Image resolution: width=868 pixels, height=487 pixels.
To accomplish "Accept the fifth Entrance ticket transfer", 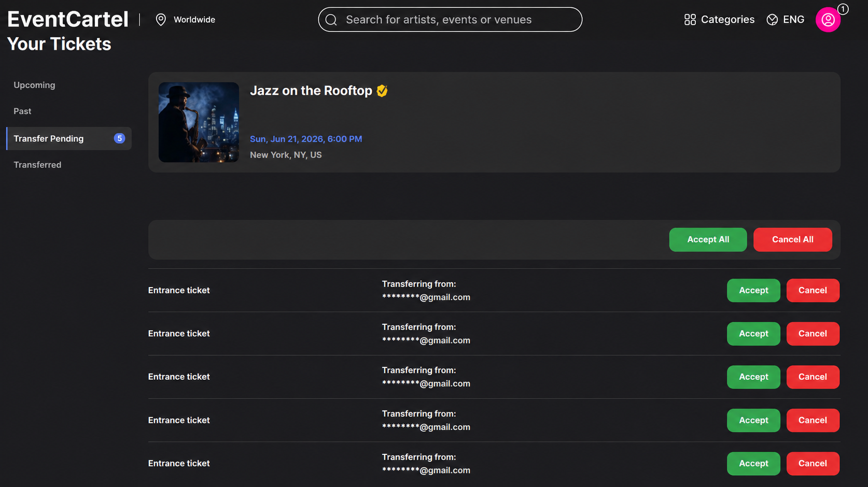I will [x=753, y=464].
